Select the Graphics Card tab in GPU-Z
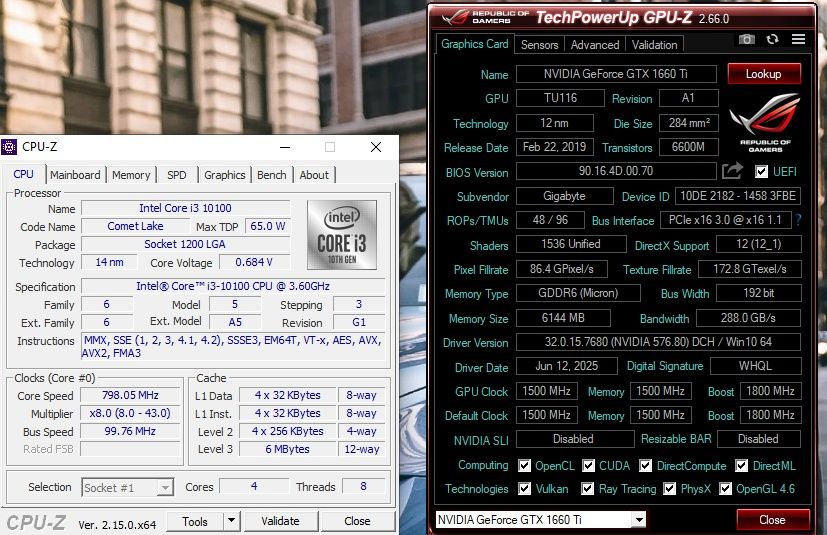The width and height of the screenshot is (827, 535). 474,44
